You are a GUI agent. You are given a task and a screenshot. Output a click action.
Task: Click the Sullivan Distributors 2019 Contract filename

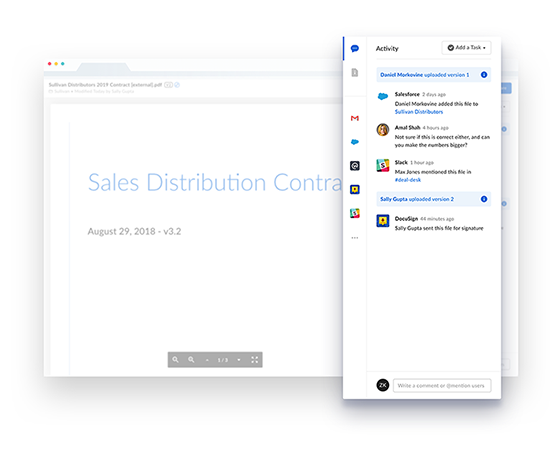[105, 85]
